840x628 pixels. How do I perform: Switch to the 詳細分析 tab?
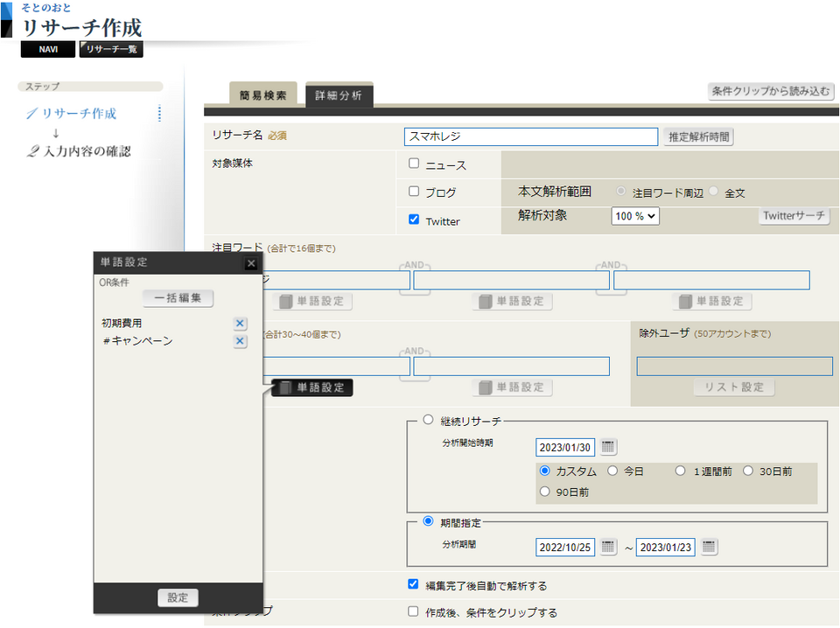click(x=339, y=95)
